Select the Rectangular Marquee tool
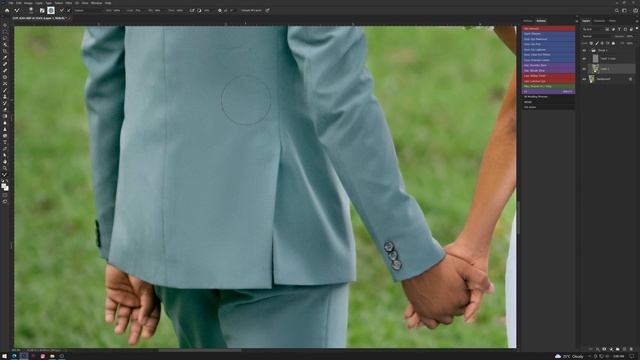Screen dimensions: 640x360 pyautogui.click(x=5, y=31)
